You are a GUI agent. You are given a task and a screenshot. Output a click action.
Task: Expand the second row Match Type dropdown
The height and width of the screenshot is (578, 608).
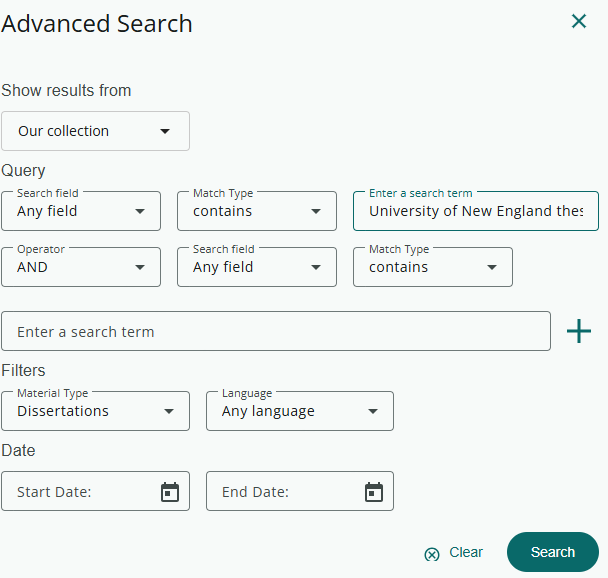(433, 267)
